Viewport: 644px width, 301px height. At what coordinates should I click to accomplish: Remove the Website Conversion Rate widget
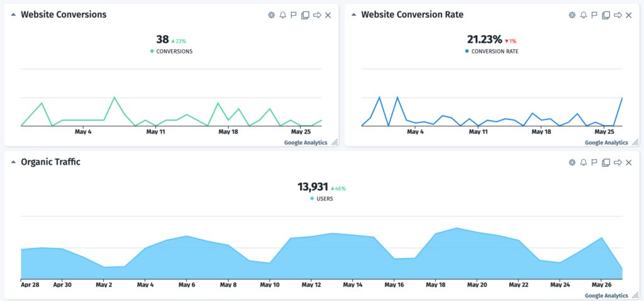click(x=628, y=15)
